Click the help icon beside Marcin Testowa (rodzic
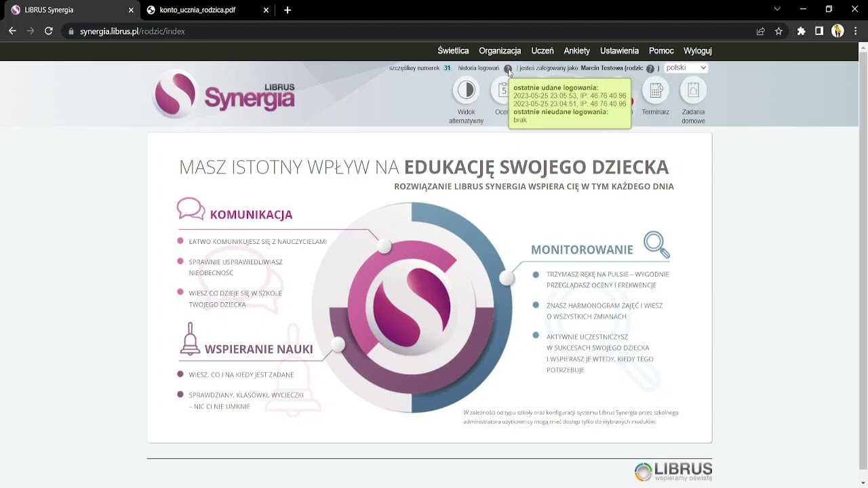This screenshot has height=488, width=868. pos(650,68)
